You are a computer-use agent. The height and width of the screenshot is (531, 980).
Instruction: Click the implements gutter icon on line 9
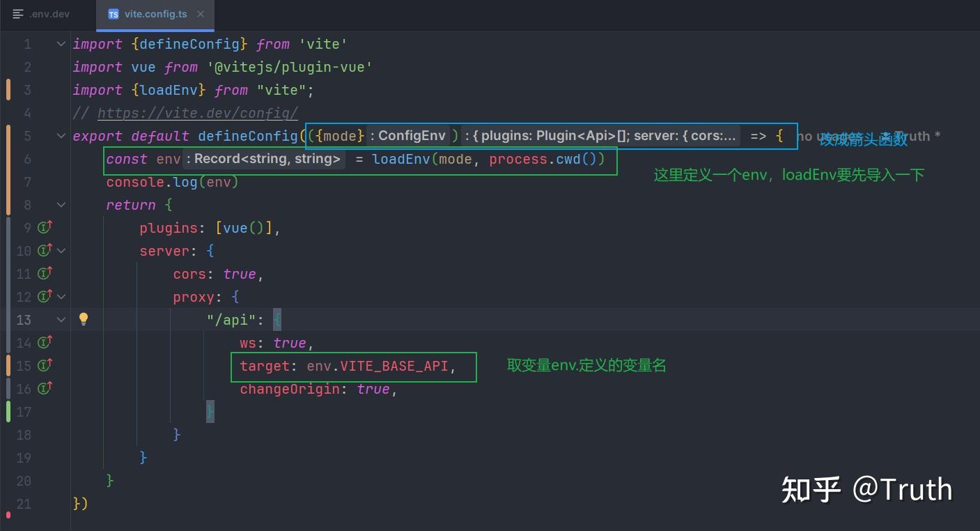(45, 227)
